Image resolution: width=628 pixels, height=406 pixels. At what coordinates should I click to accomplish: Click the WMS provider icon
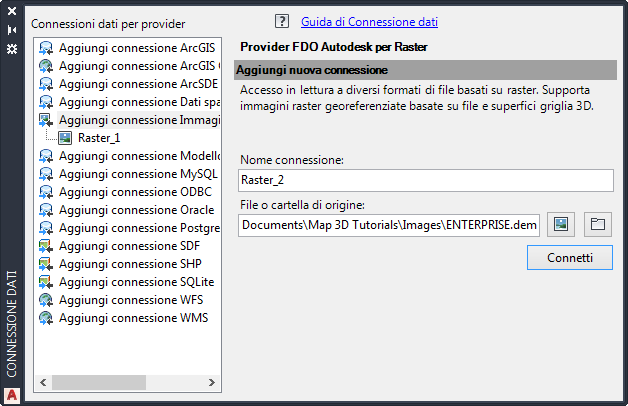[46, 318]
